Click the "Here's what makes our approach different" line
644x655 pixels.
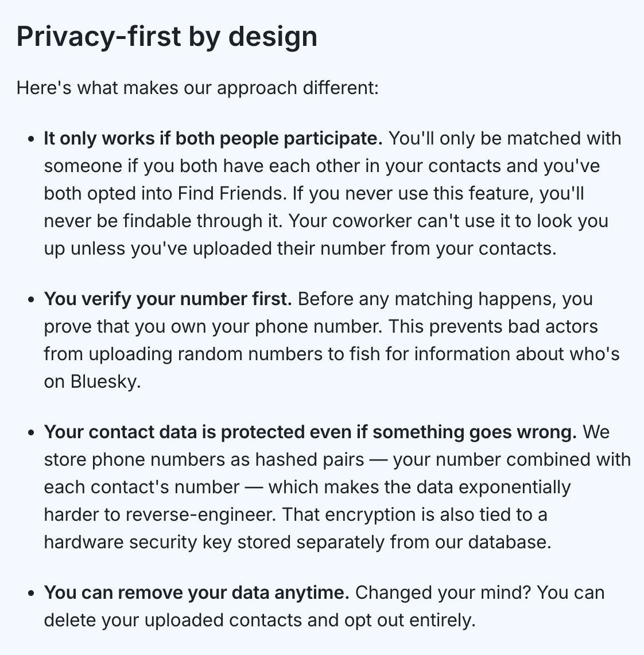pyautogui.click(x=197, y=88)
